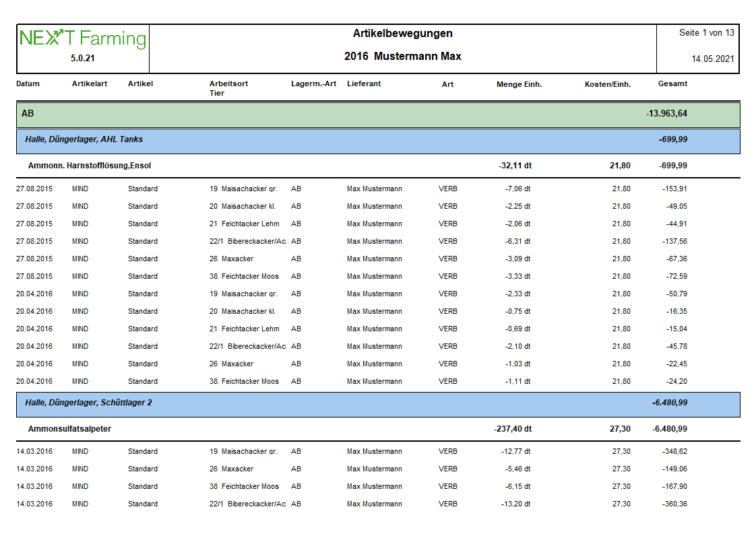Click the report date 14.05.2021
This screenshot has width=756, height=534.
point(712,59)
